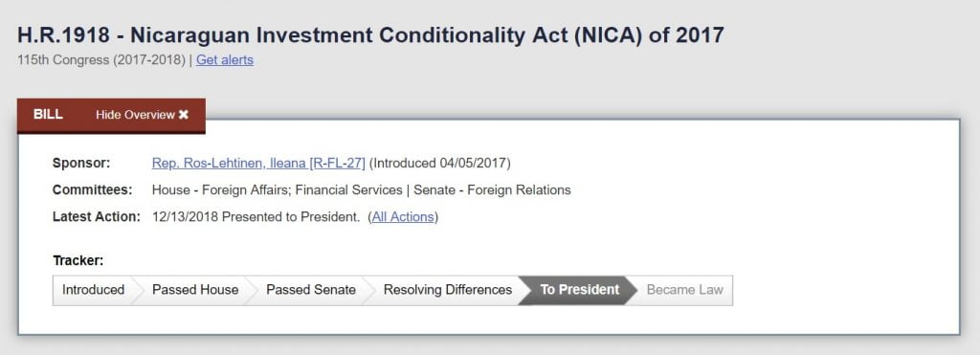Open the Get alerts link
This screenshot has width=980, height=355.
click(x=225, y=60)
